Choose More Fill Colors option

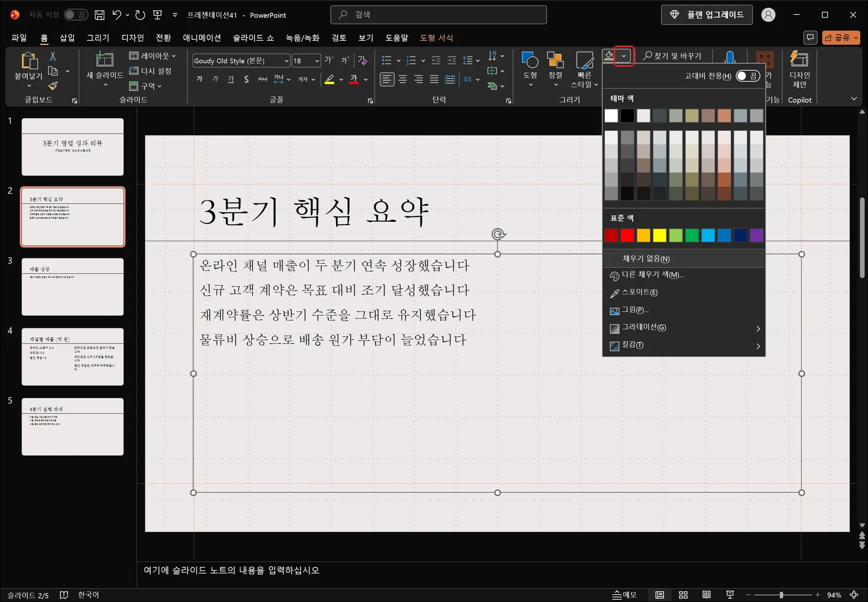tap(684, 275)
